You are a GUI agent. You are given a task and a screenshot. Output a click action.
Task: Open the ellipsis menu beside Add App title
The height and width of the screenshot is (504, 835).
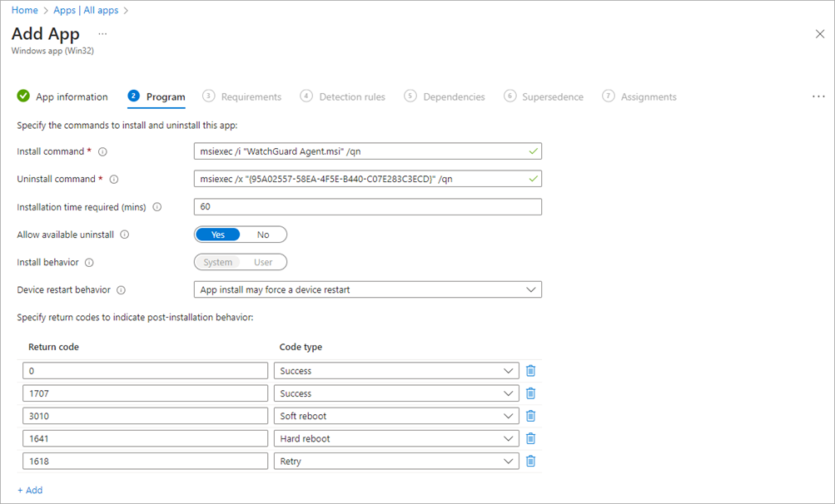click(102, 34)
